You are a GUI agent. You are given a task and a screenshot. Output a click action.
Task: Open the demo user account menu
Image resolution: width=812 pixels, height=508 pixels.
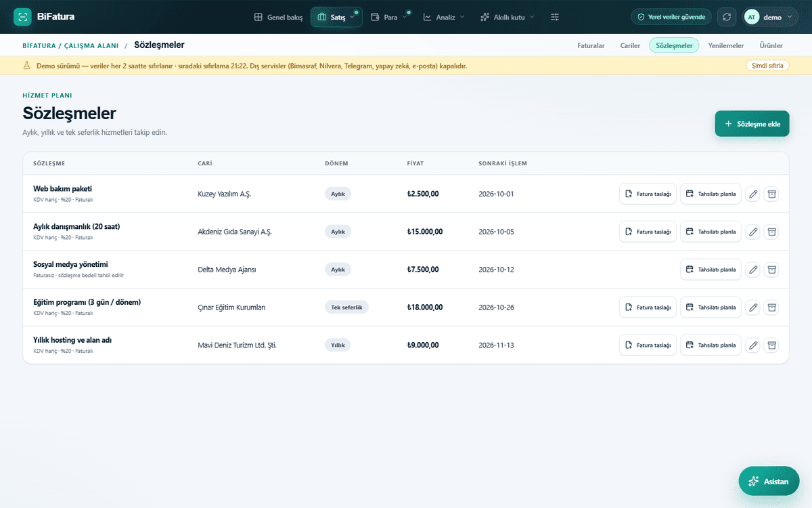(771, 17)
